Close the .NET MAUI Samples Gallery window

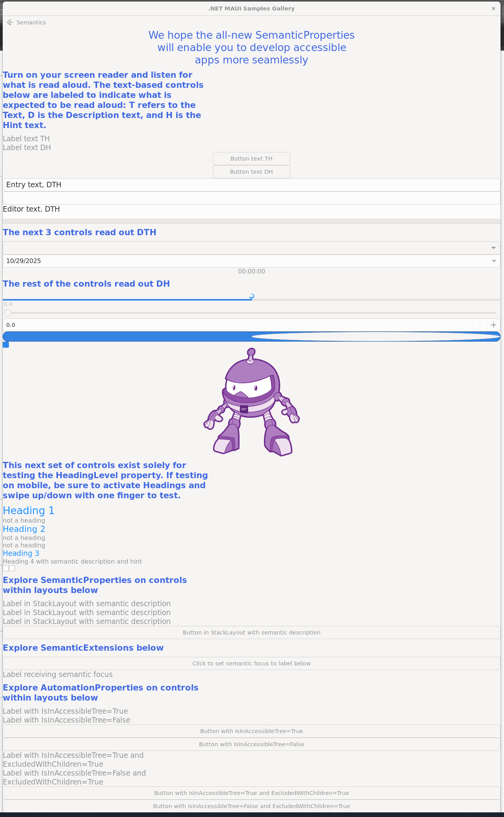point(493,9)
